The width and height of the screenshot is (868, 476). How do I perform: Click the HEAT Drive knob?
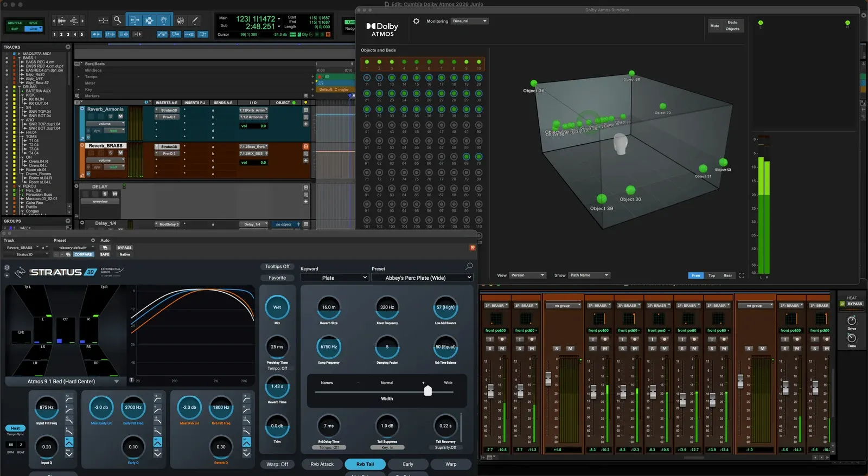852,321
